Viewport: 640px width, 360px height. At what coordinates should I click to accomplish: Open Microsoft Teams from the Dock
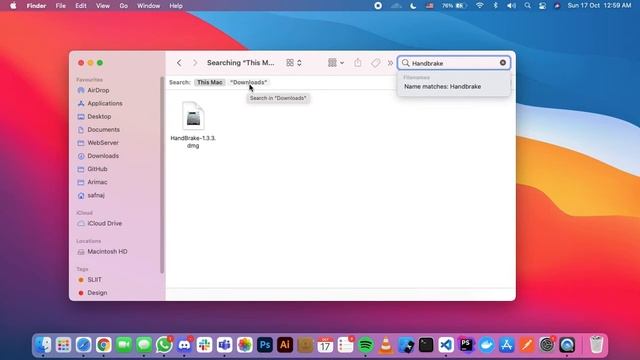coord(224,345)
